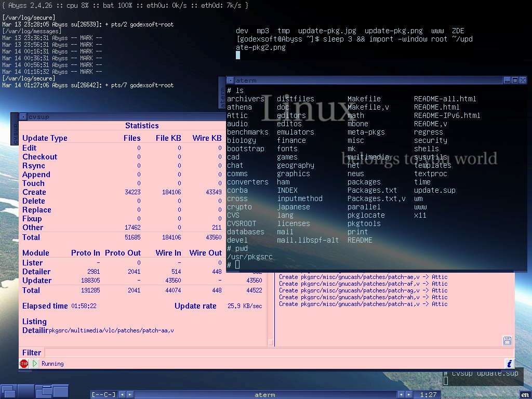This screenshot has width=532, height=399.
Task: Click the 'Update Type' column header
Action: [x=45, y=138]
